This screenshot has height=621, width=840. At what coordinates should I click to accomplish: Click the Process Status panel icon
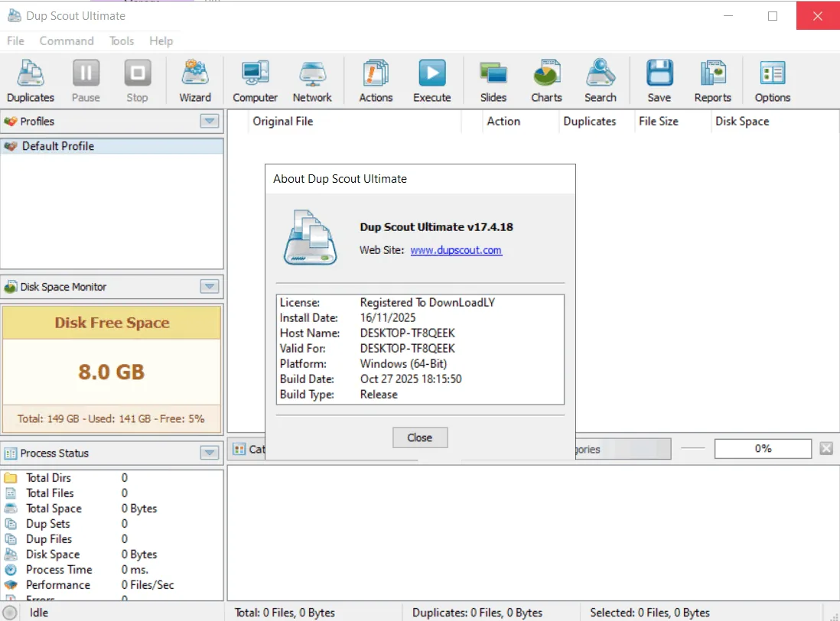10,454
